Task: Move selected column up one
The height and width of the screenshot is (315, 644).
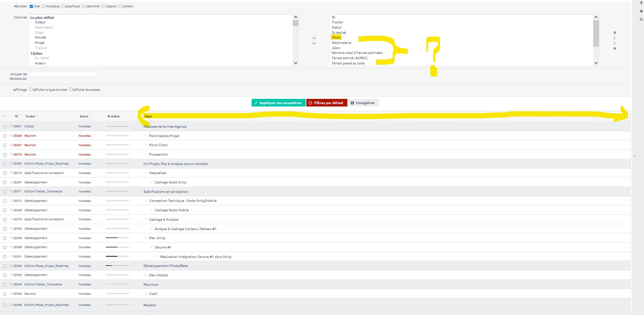Action: click(615, 38)
